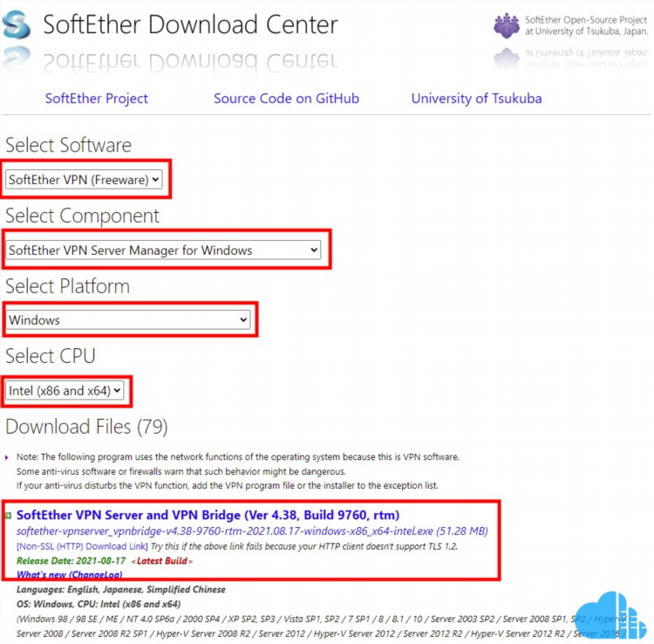Image resolution: width=654 pixels, height=644 pixels.
Task: Click the SoftEther Open-Source Project caption
Action: coord(587,25)
